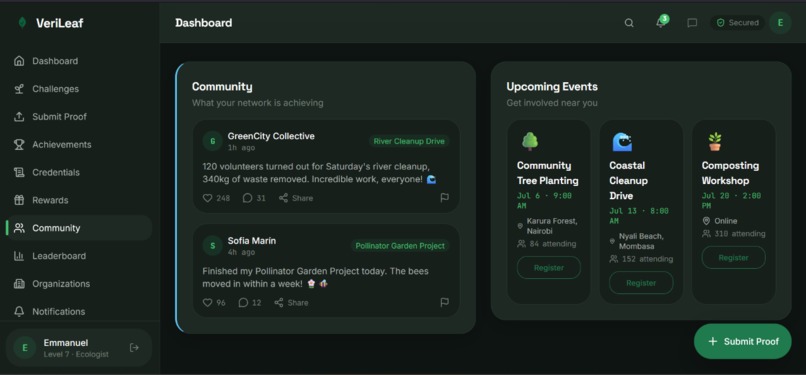Click the Pollinator Garden Project tag

(400, 246)
